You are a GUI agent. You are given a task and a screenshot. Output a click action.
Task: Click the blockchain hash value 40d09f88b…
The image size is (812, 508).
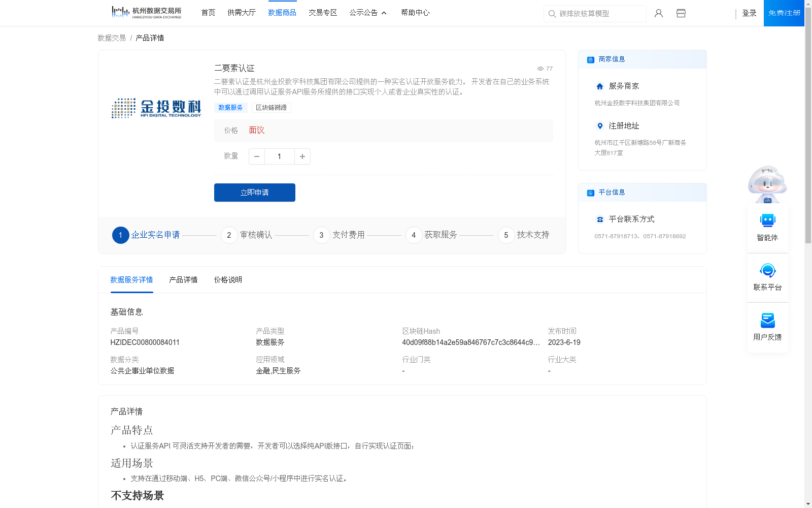[x=471, y=342]
